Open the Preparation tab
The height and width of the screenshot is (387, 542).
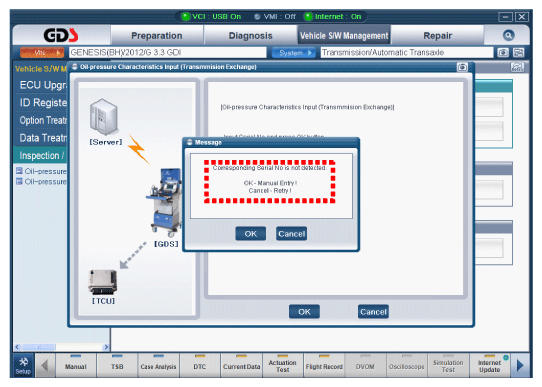click(157, 36)
